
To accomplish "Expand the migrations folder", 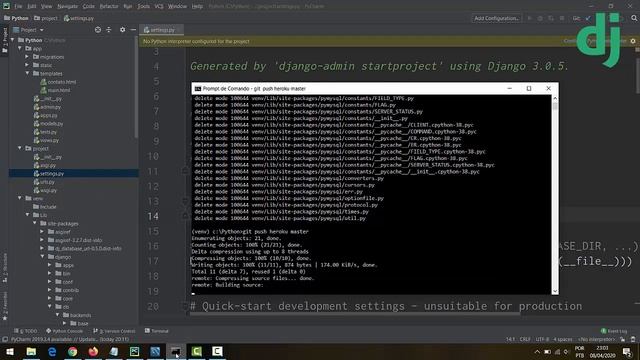I will pos(27,57).
